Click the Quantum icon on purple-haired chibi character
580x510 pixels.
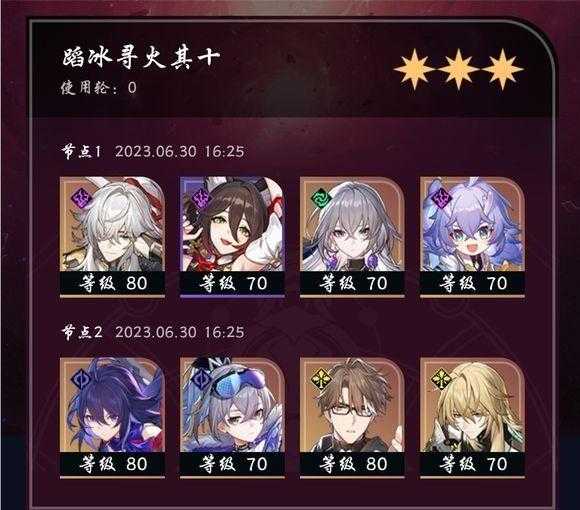click(441, 197)
